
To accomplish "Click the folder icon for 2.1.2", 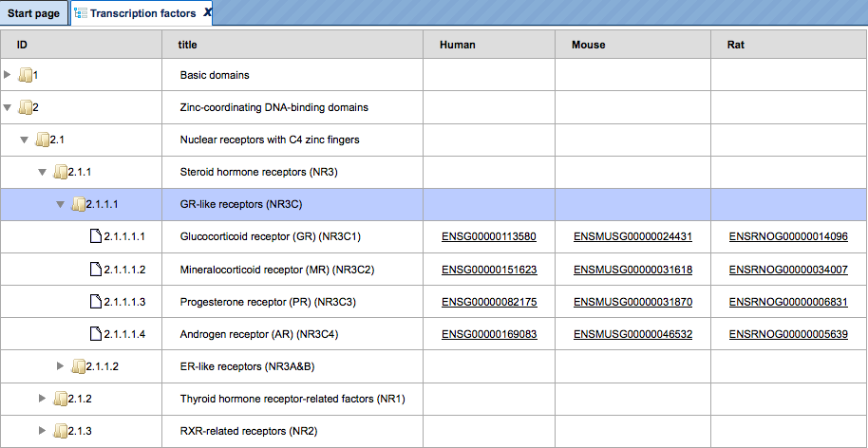I will coord(61,399).
